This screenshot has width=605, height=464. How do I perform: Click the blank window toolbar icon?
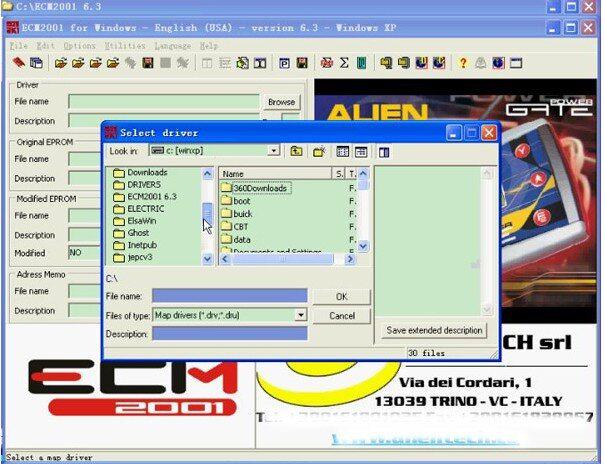(x=516, y=63)
